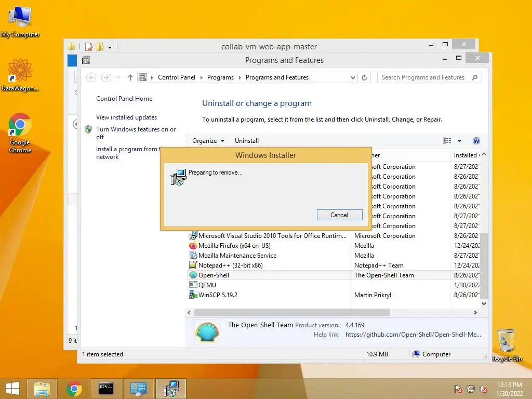Refresh the Programs and Features list
The image size is (532, 399).
[x=364, y=77]
